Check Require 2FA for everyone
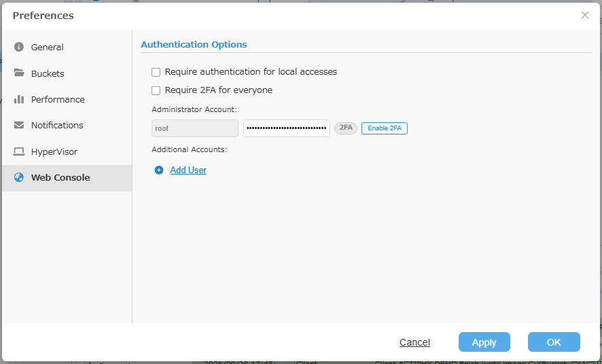Screen dimensions: 602x364 point(156,90)
